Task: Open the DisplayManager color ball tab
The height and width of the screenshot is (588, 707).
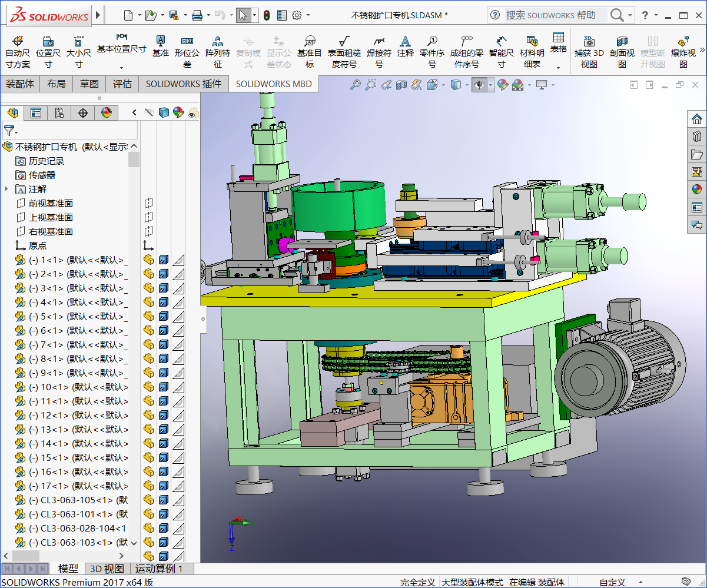Action: (107, 112)
